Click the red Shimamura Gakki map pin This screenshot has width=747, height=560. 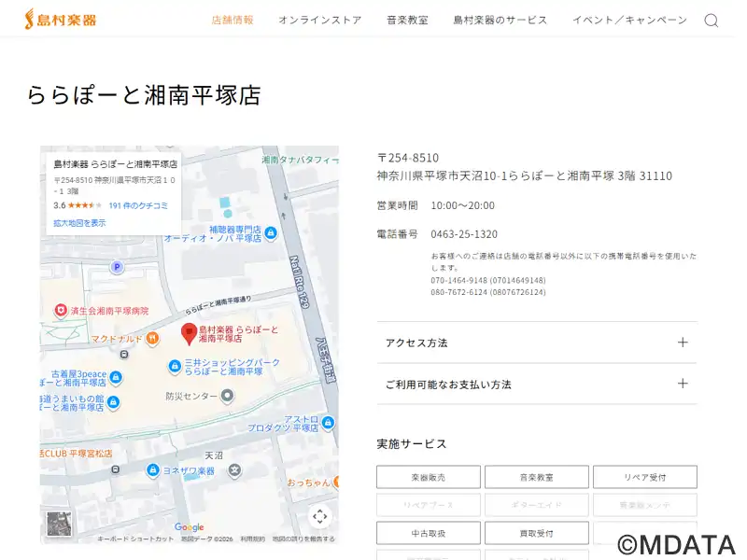[x=190, y=334]
